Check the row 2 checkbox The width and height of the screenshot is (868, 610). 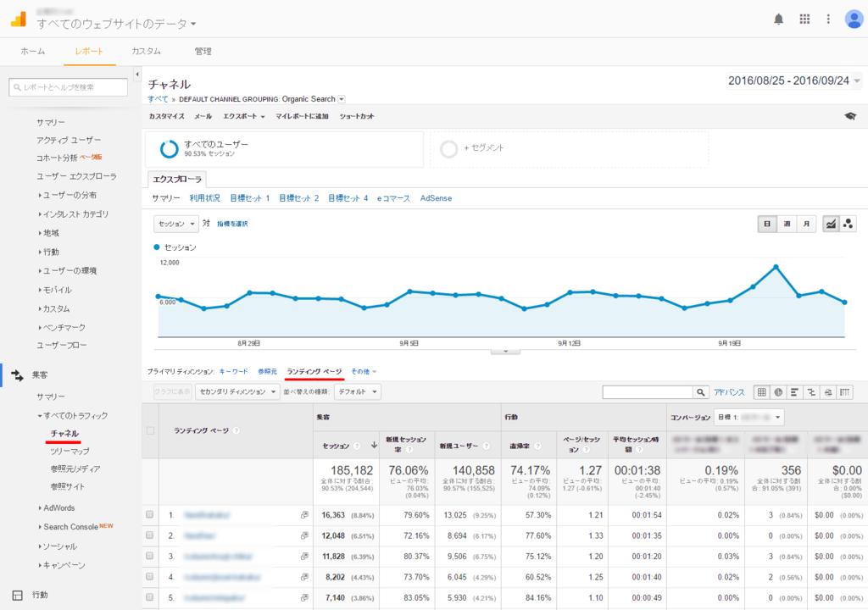tap(149, 535)
